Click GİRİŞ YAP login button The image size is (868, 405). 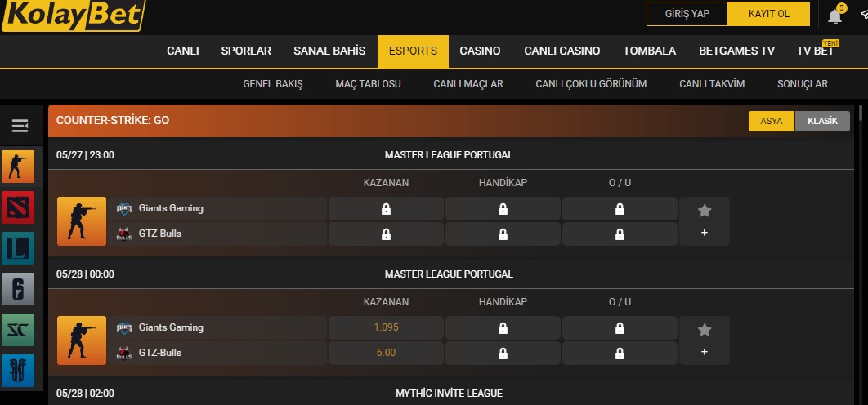click(687, 14)
